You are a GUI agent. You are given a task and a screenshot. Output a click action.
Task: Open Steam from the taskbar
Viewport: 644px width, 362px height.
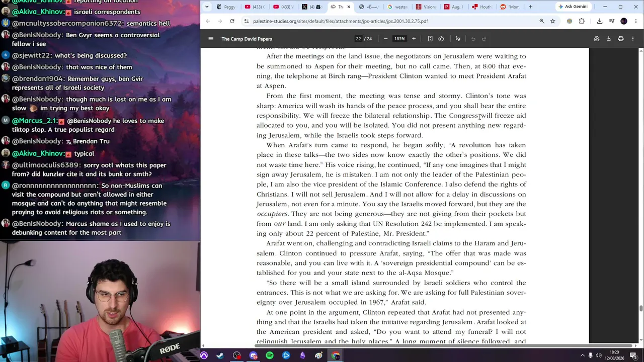[x=220, y=355]
